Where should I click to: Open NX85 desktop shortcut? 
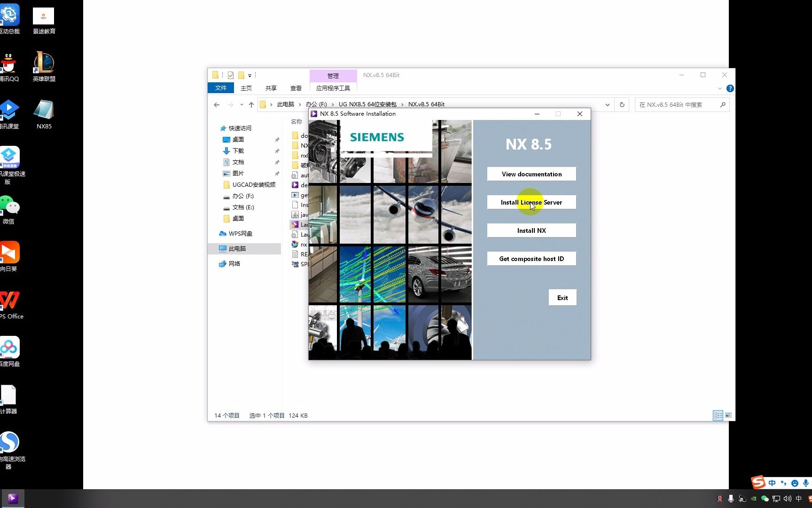click(x=44, y=114)
